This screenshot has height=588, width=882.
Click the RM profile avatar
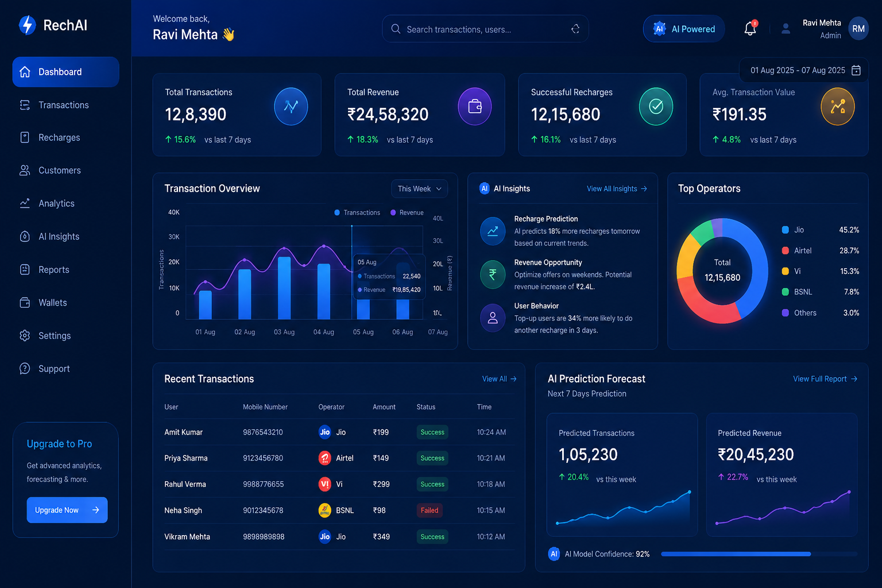858,29
